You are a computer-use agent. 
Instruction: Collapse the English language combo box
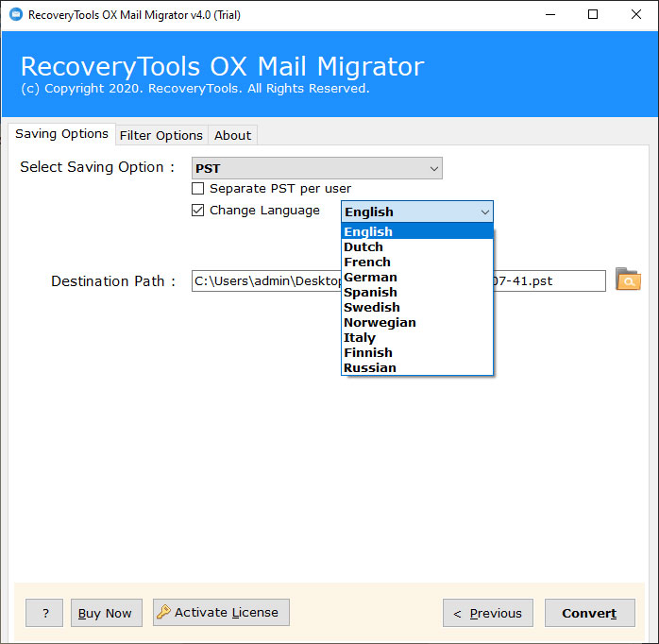[x=417, y=212]
